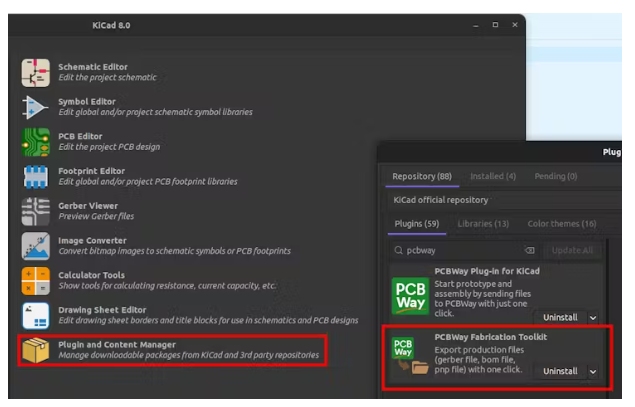This screenshot has height=407, width=635.
Task: Open the Image Converter icon
Action: 36,246
